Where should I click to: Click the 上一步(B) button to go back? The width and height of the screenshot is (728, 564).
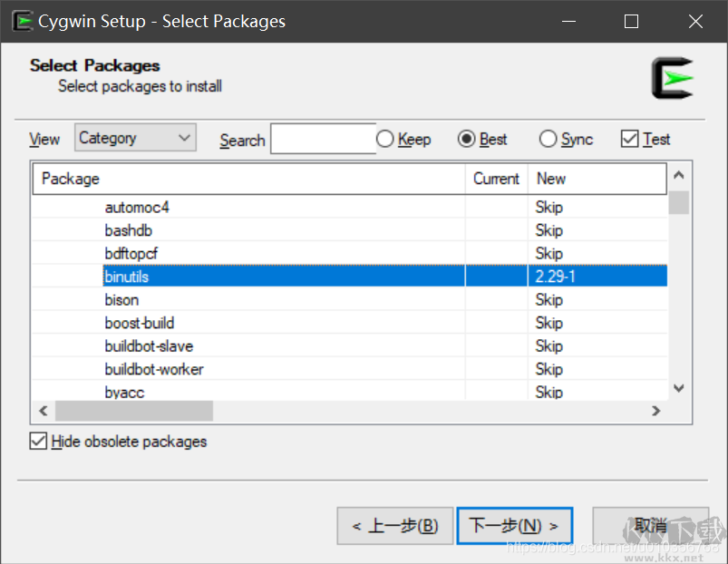tap(394, 525)
